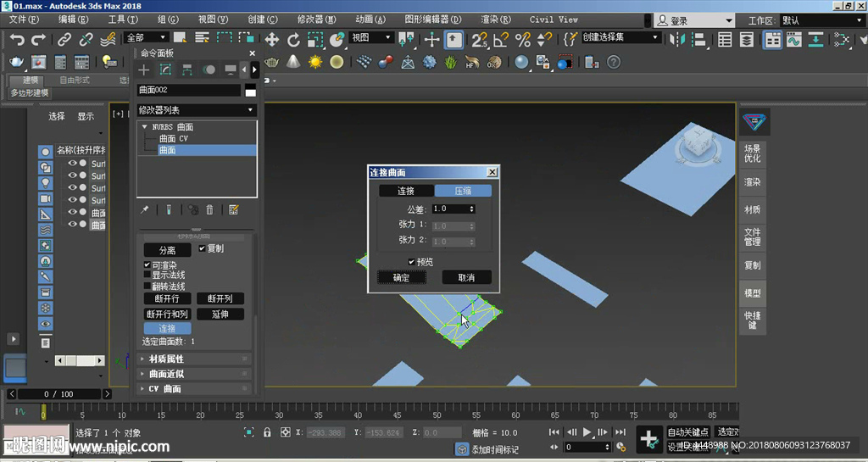This screenshot has height=462, width=868.
Task: Undo the last action in toolbar
Action: (17, 39)
